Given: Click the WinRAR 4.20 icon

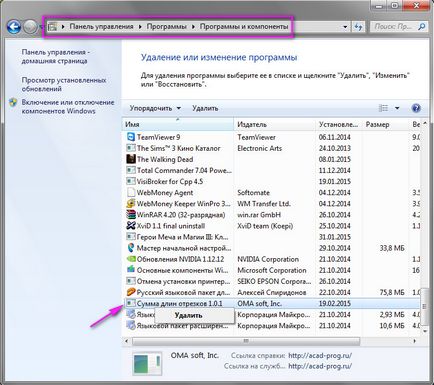Looking at the screenshot, I should pos(131,215).
